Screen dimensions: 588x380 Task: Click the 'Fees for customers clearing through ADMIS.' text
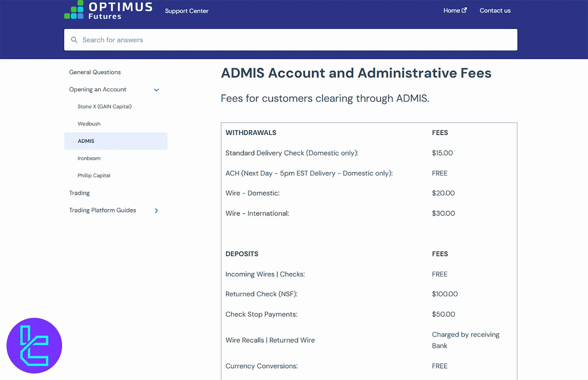(x=325, y=98)
